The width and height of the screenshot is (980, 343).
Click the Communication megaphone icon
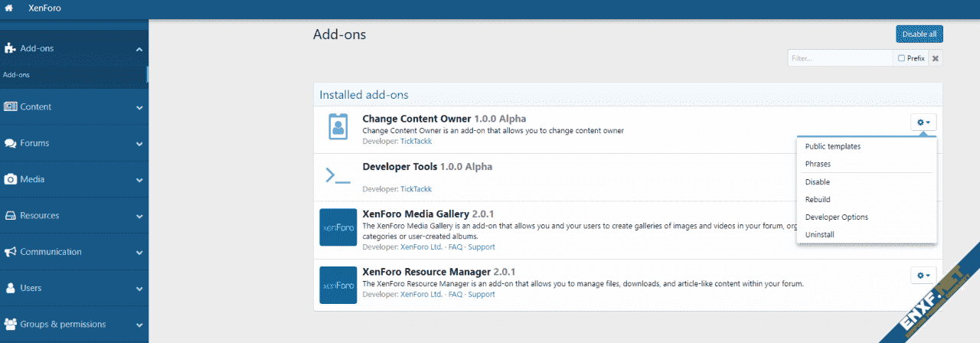click(11, 252)
